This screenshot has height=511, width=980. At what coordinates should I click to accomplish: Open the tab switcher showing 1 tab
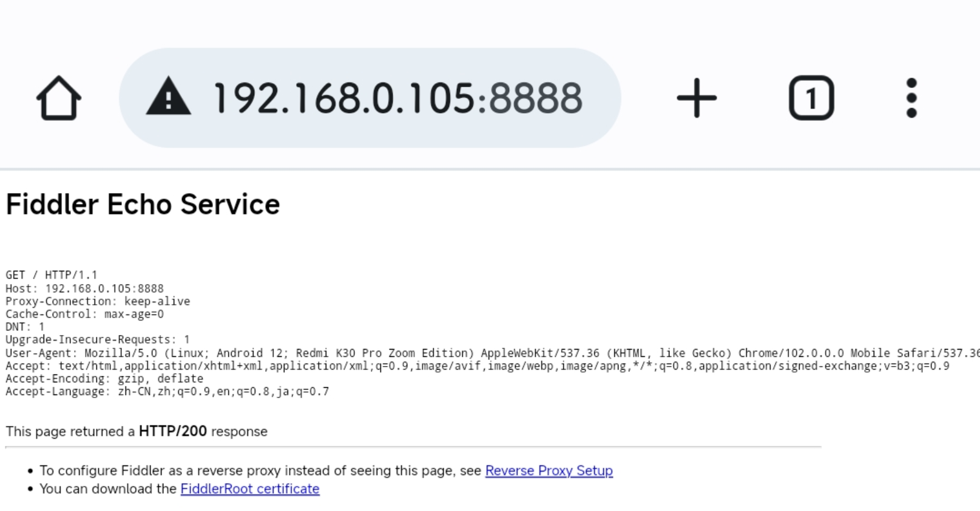coord(811,98)
